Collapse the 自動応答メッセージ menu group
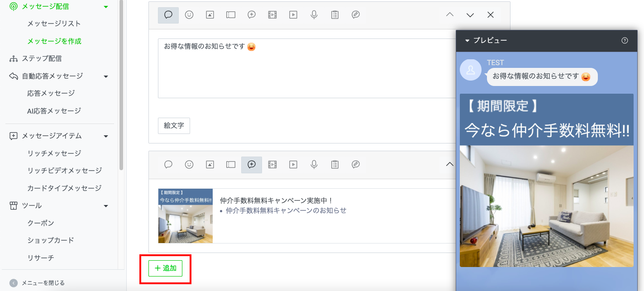This screenshot has height=291, width=644. 106,76
